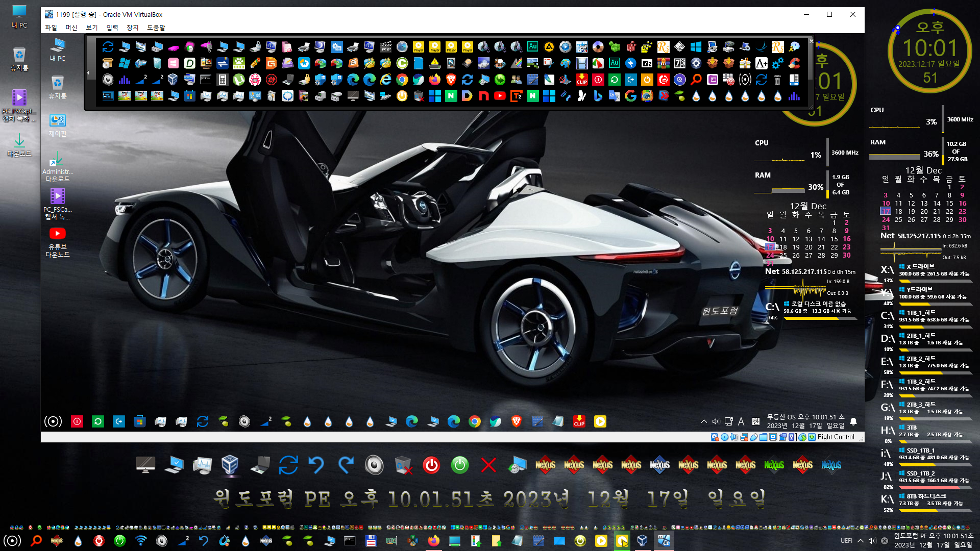Launch WinRAR from the launcher dock

point(664,63)
